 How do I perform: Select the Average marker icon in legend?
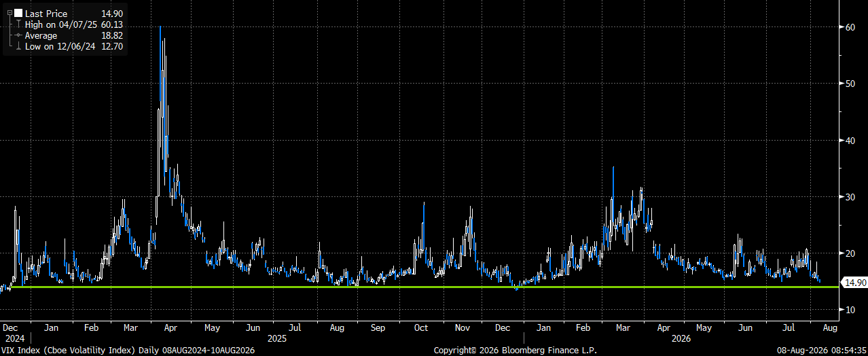point(18,35)
